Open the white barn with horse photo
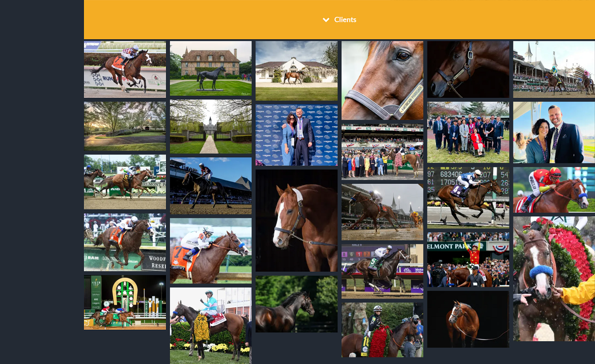The image size is (595, 364). click(x=296, y=71)
